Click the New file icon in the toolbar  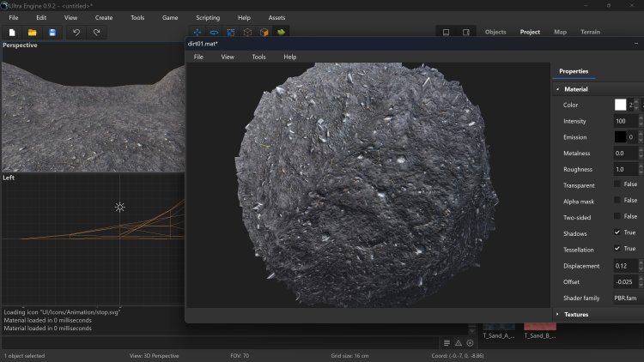12,33
